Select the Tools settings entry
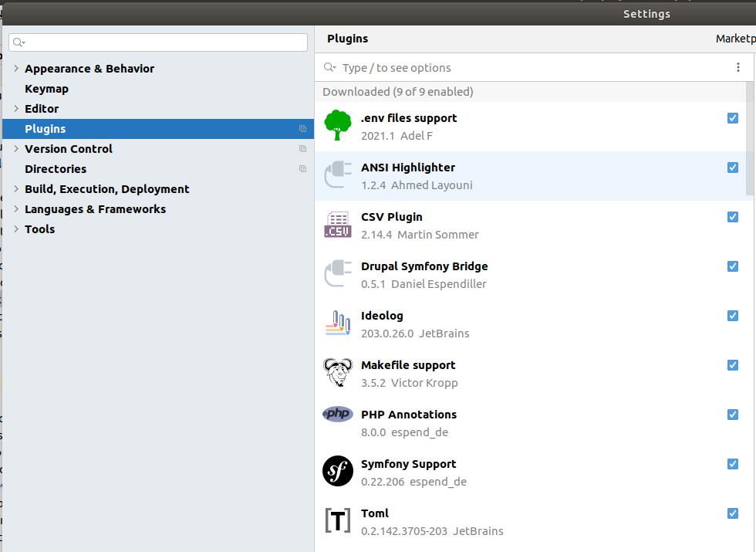The image size is (756, 552). 40,229
